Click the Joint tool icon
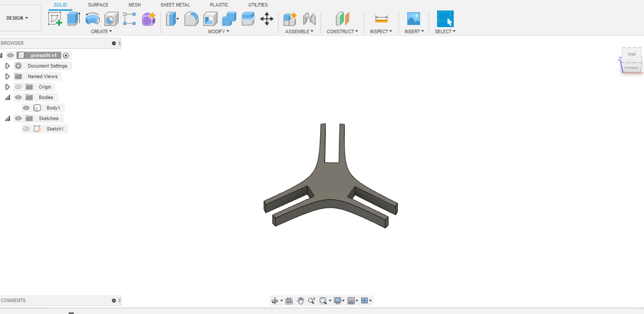This screenshot has height=314, width=644. coord(309,19)
